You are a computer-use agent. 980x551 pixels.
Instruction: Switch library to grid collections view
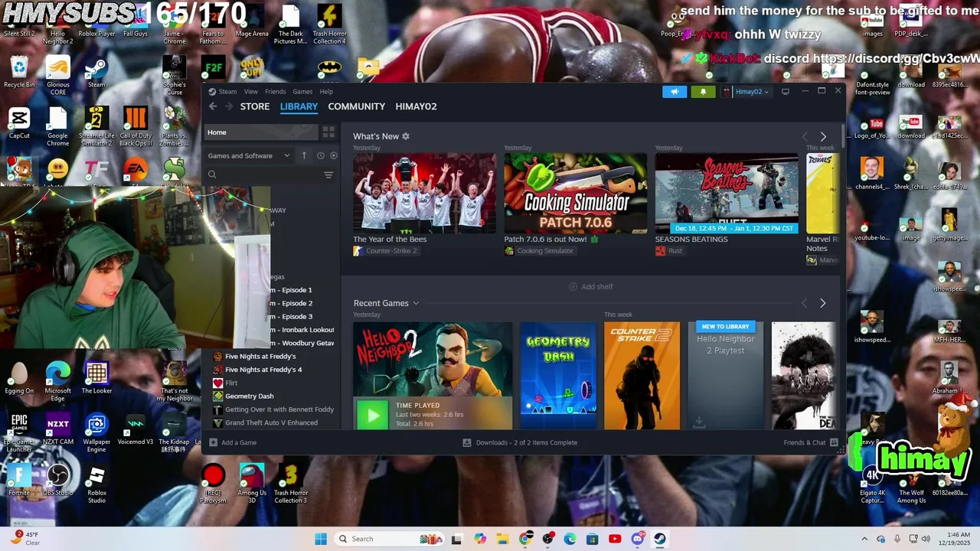328,132
